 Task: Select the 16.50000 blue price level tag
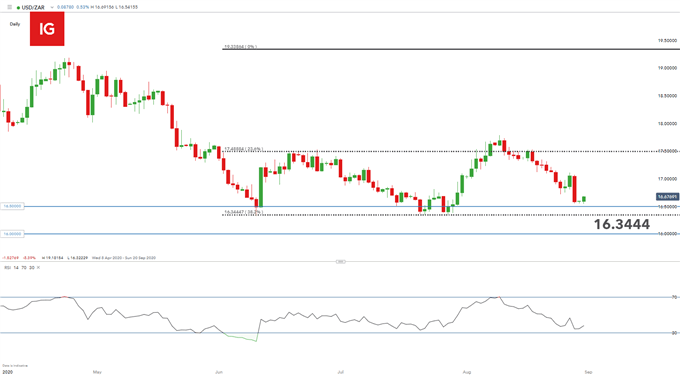coord(12,206)
